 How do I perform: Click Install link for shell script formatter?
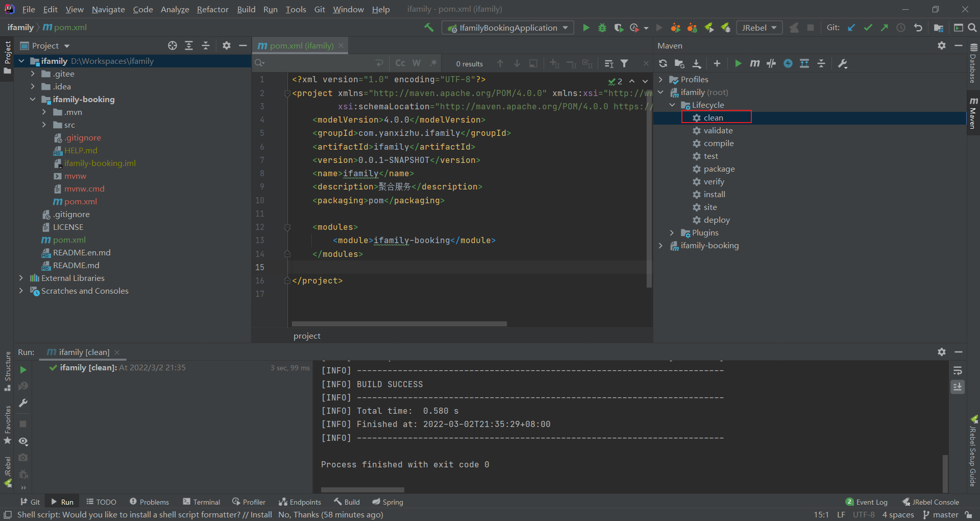coord(261,514)
